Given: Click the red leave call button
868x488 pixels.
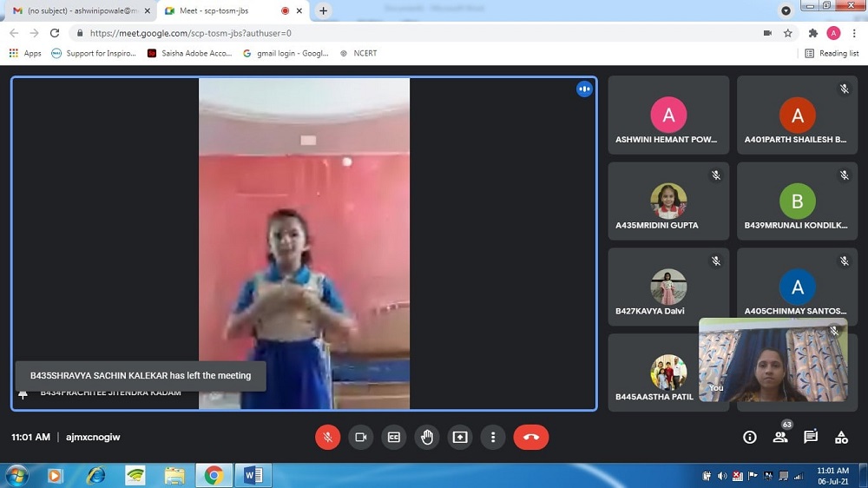Looking at the screenshot, I should [530, 437].
